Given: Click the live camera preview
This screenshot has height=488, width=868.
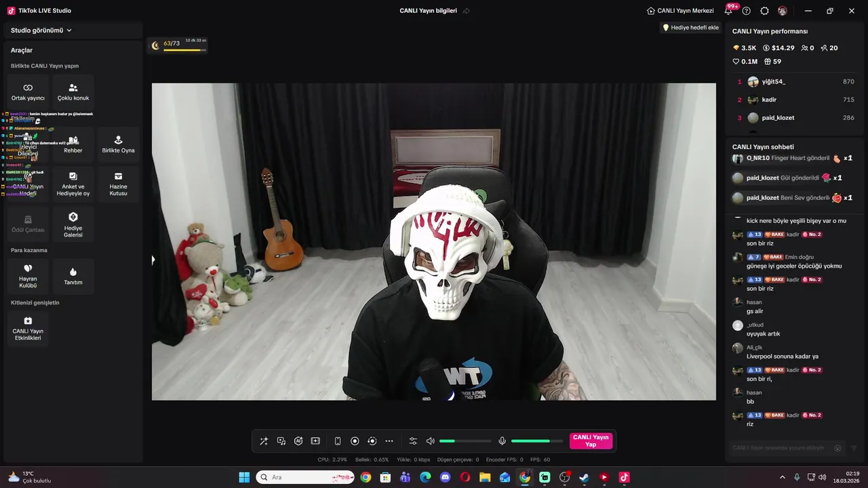Looking at the screenshot, I should [x=434, y=242].
